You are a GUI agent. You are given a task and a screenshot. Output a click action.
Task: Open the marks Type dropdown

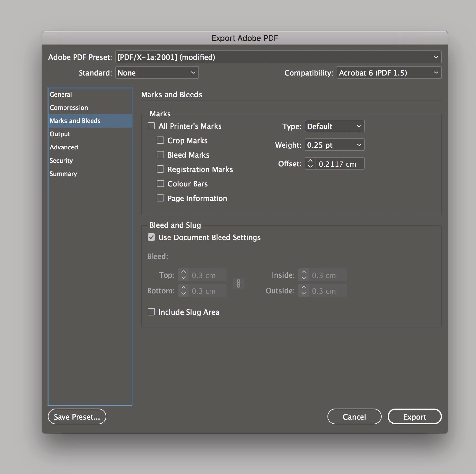click(x=334, y=126)
